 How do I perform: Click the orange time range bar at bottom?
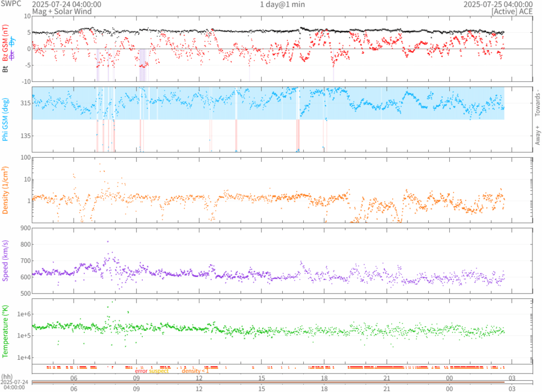point(267,382)
